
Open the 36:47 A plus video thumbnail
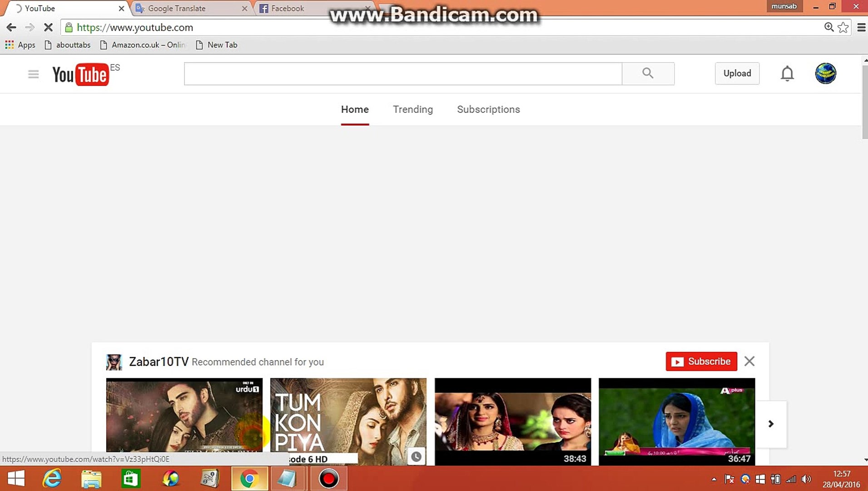(677, 421)
